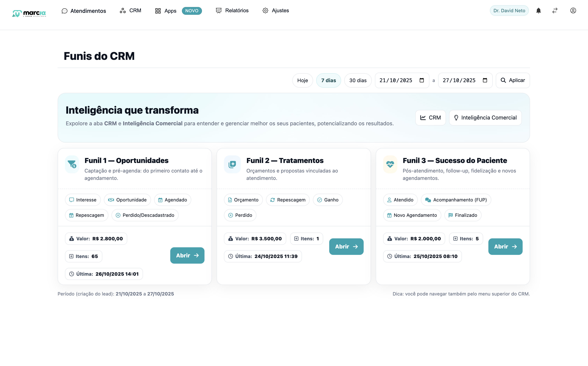Click the Inteligência Comercial button

tap(485, 118)
